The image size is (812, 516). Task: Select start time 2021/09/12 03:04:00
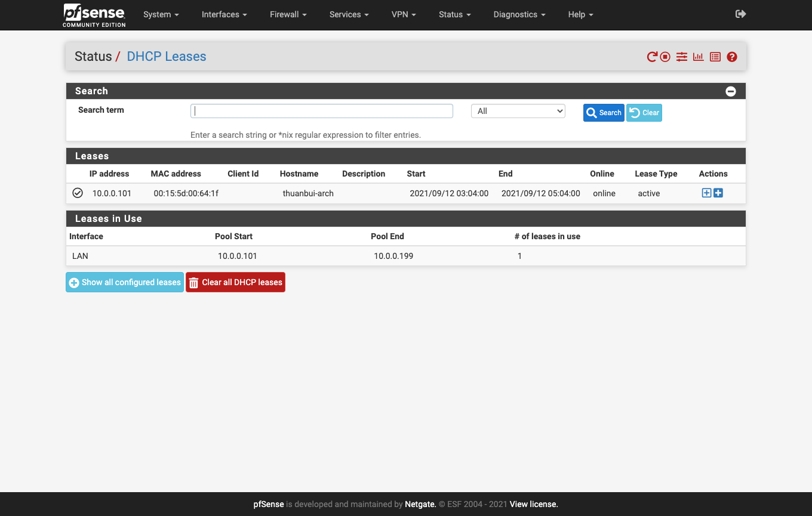(x=449, y=193)
